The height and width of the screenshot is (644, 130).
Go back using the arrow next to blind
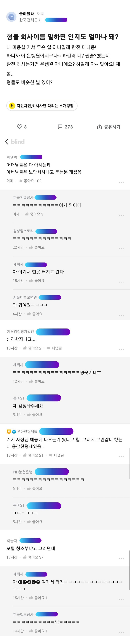(7, 142)
